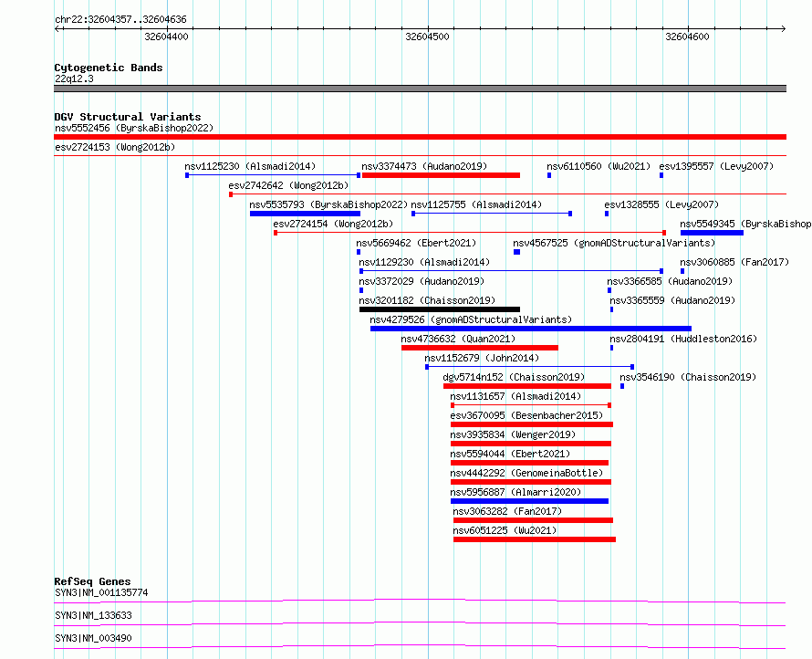
Task: Click ruler position 32604400
Action: (166, 37)
